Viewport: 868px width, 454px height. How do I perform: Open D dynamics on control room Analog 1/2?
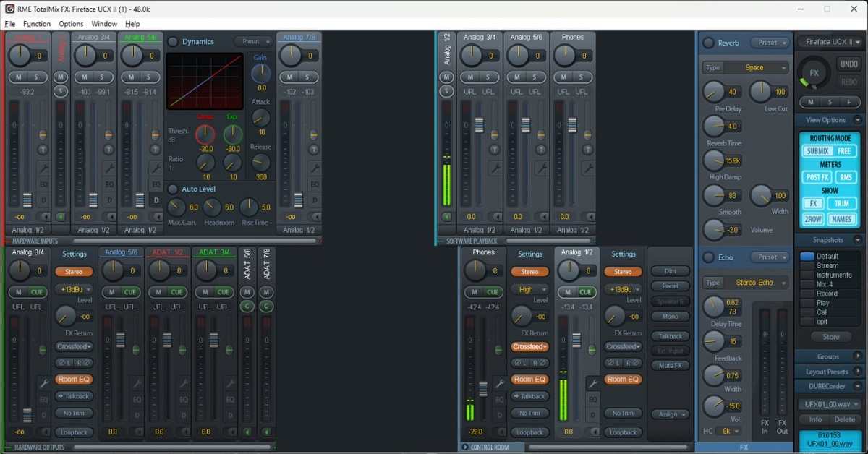[592, 415]
